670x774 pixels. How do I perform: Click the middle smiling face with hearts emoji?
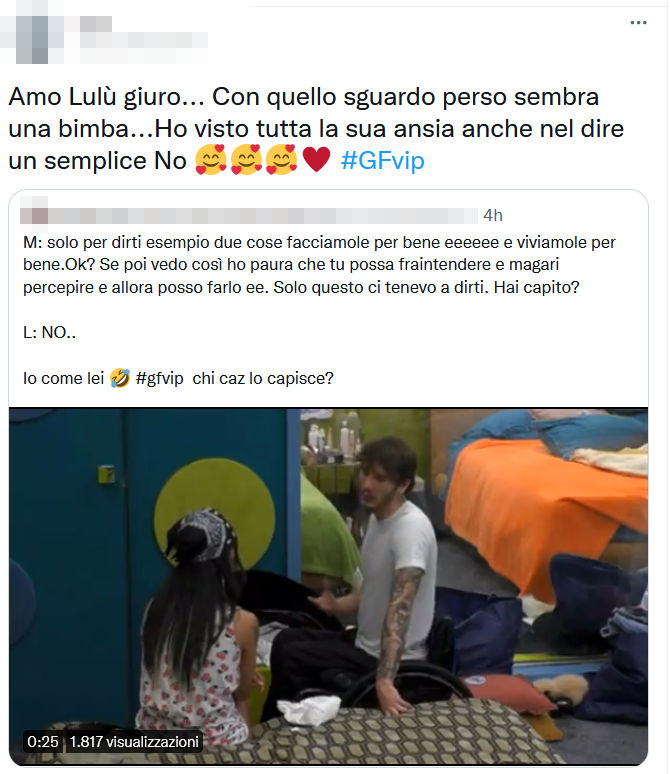(246, 159)
